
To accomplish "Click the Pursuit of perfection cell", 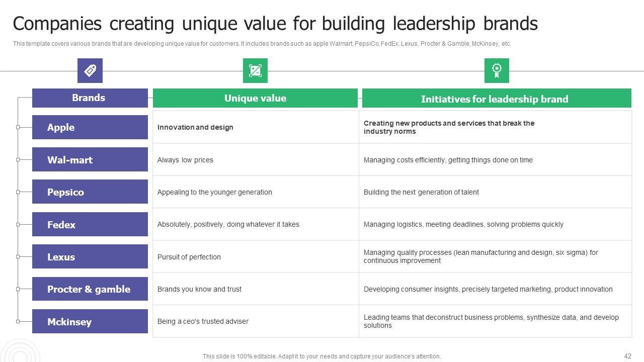I will [x=189, y=257].
